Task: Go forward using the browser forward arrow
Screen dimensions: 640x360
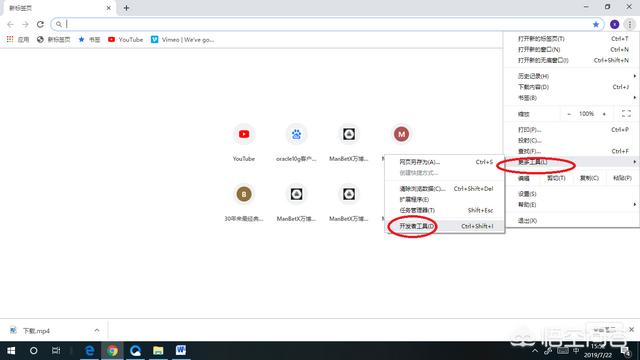Action: coord(25,24)
